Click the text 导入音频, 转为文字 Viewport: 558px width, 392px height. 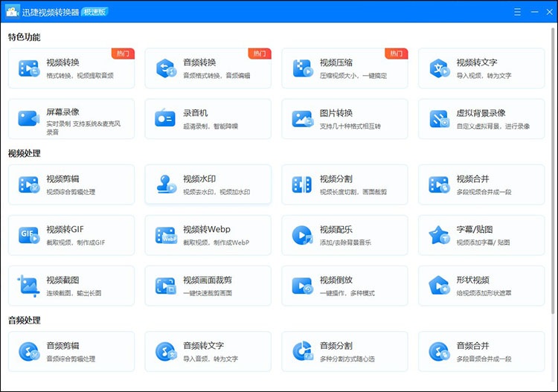pos(211,359)
